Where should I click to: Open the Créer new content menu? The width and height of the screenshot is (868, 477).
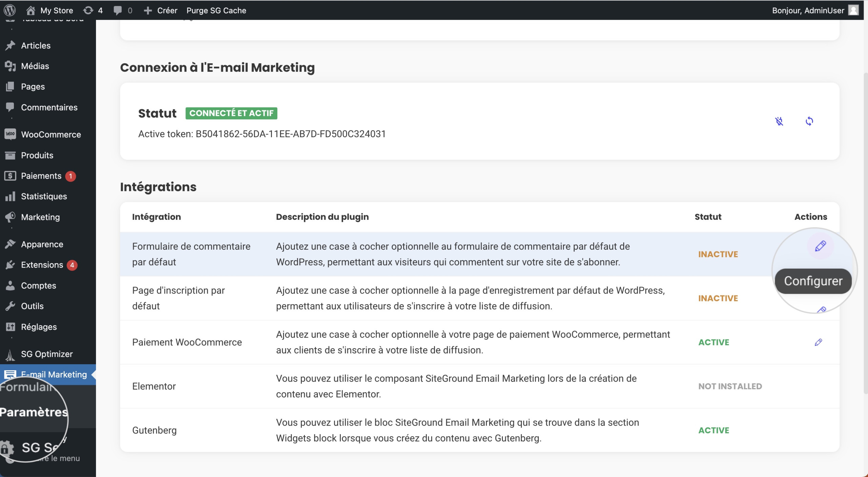[160, 10]
